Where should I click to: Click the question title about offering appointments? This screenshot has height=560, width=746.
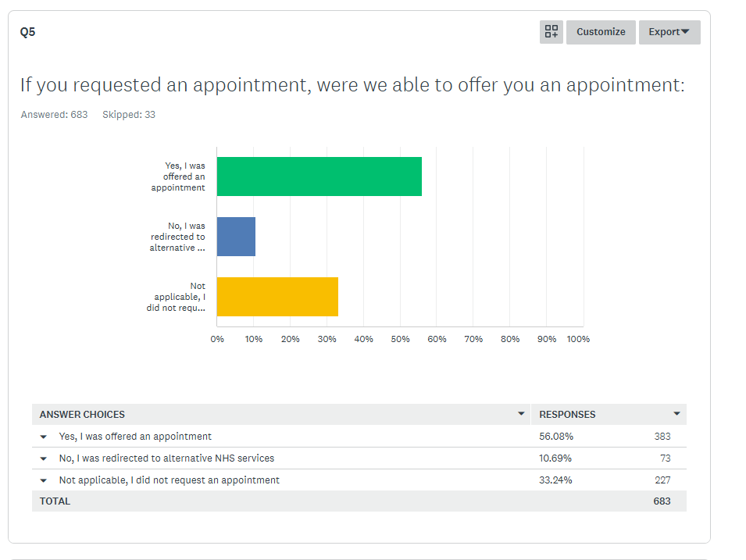point(352,85)
